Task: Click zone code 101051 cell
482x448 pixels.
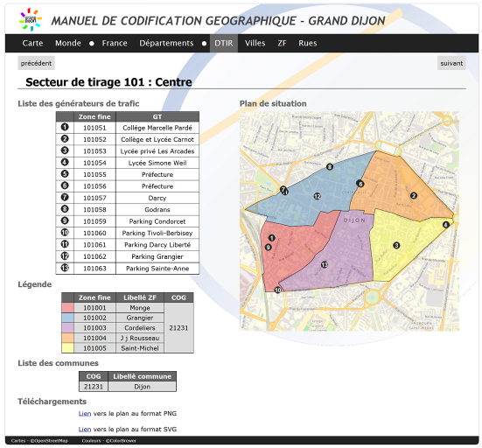Action: point(94,128)
